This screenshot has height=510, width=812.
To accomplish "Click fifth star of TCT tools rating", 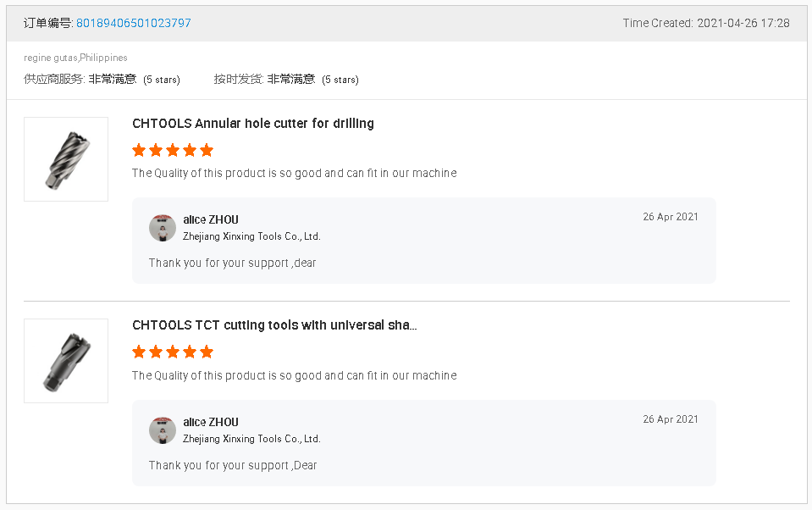I will (207, 352).
